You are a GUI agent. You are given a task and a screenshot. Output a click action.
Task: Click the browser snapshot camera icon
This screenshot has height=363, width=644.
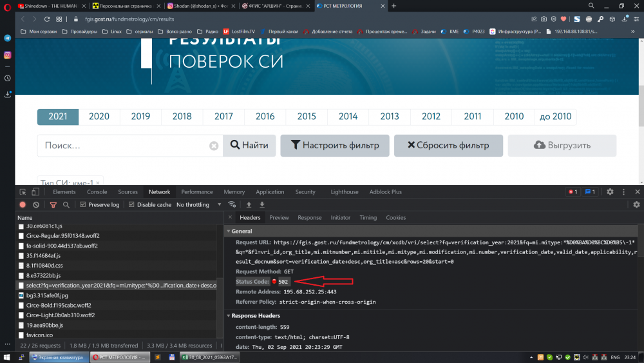[x=544, y=19]
